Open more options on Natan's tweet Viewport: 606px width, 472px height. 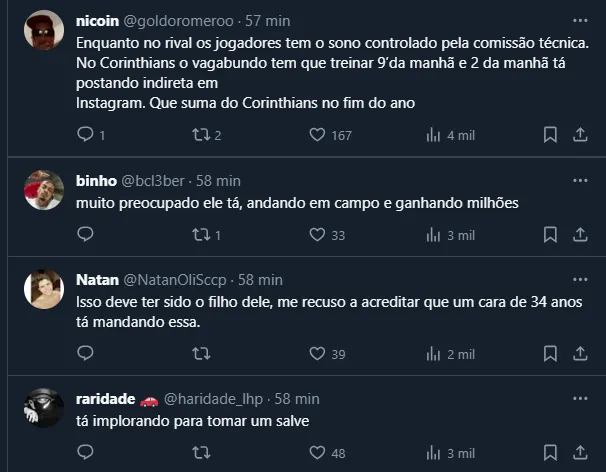(x=580, y=280)
